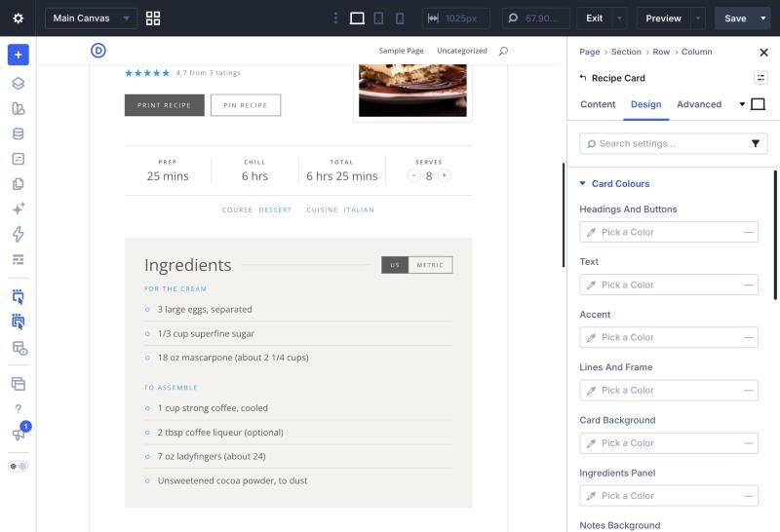Image resolution: width=780 pixels, height=532 pixels.
Task: Switch to the Design tab
Action: [x=645, y=104]
